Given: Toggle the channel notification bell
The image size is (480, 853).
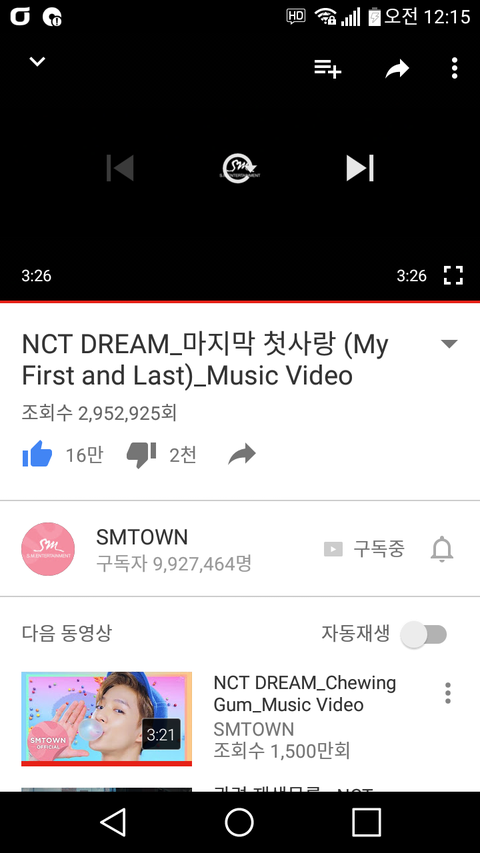Looking at the screenshot, I should [442, 549].
